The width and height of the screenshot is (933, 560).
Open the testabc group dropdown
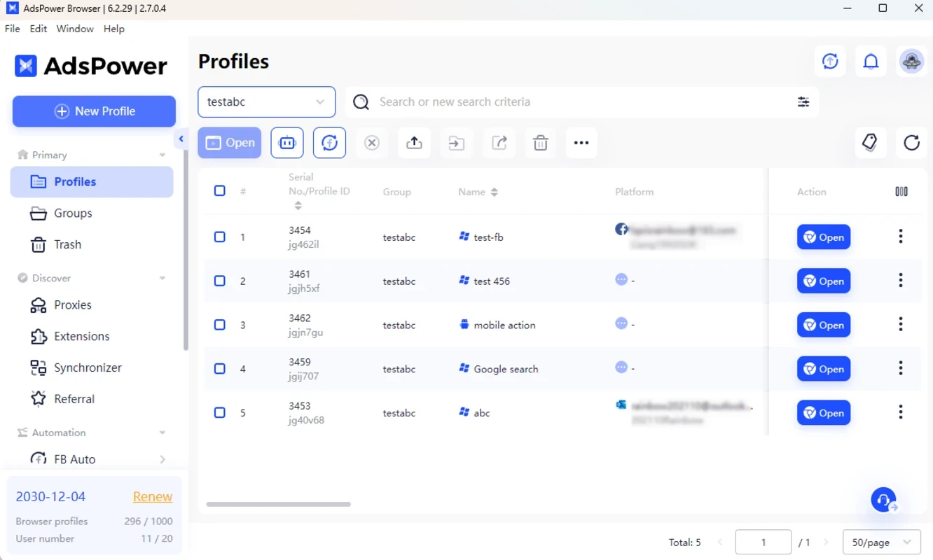[267, 101]
